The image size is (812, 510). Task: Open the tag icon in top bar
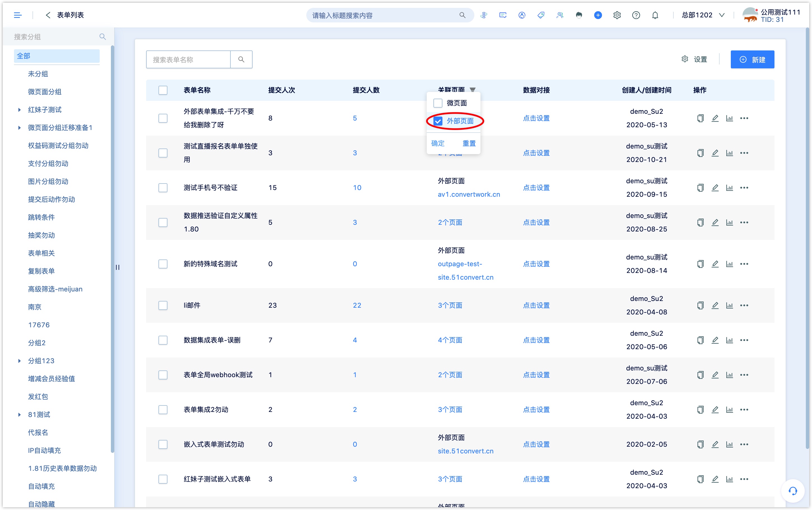click(541, 15)
